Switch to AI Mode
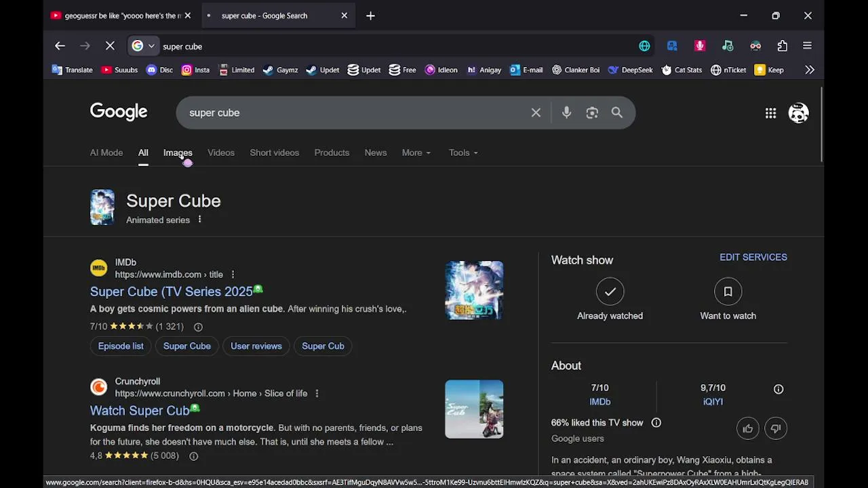Viewport: 868px width, 488px height. pos(106,152)
